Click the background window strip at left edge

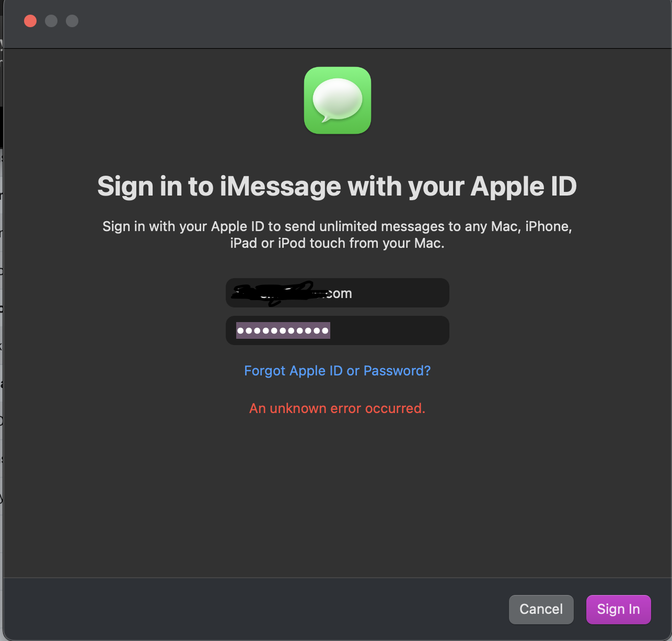2,314
